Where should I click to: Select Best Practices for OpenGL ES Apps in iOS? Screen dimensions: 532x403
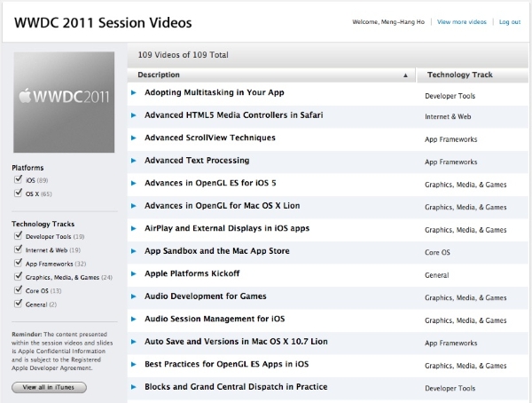pos(227,364)
